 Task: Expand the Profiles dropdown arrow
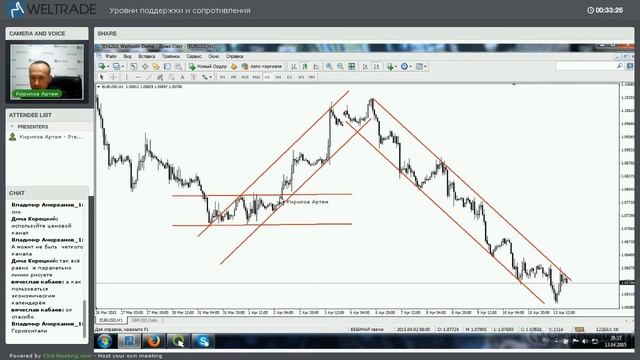click(123, 67)
